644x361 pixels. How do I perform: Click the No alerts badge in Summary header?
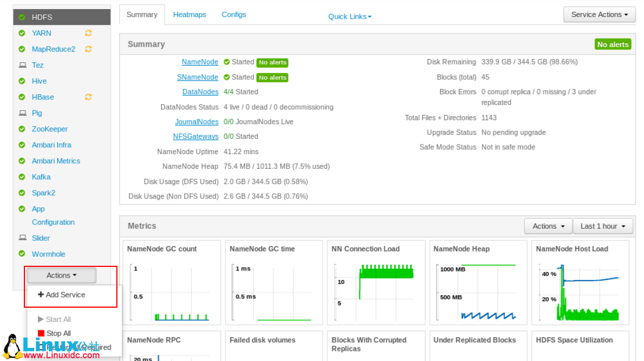[x=613, y=44]
